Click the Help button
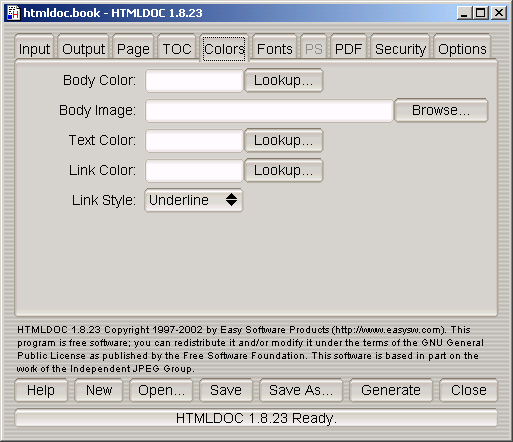The height and width of the screenshot is (442, 513). pyautogui.click(x=41, y=390)
